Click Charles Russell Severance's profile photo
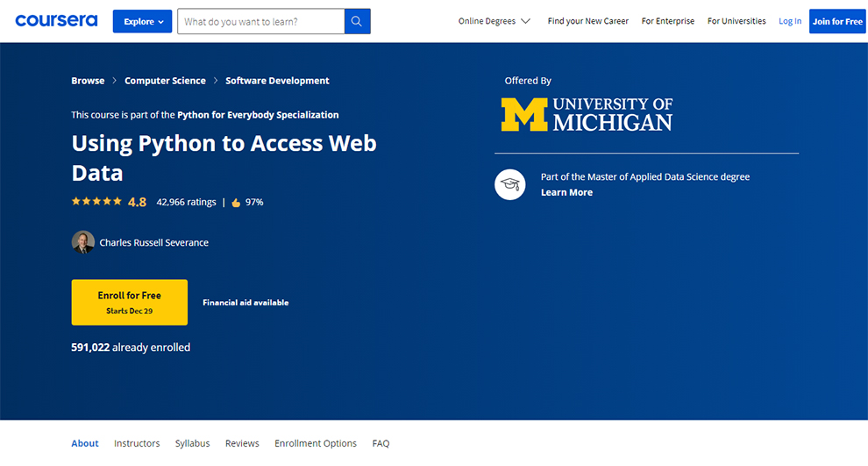 (82, 242)
